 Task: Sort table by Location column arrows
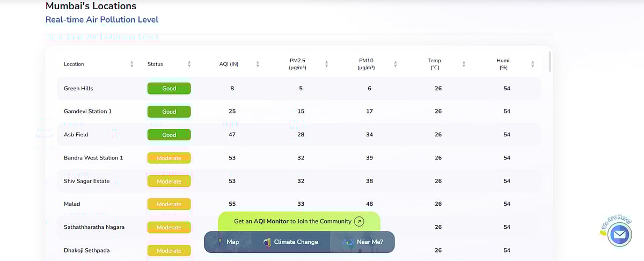pos(132,64)
